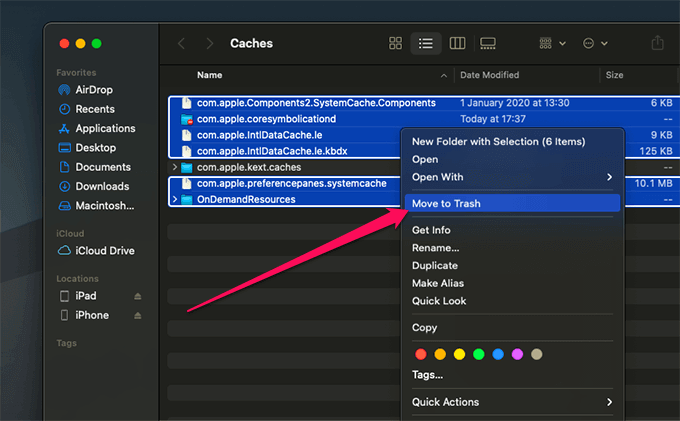Sort by the Size column
The image size is (680, 421).
614,75
